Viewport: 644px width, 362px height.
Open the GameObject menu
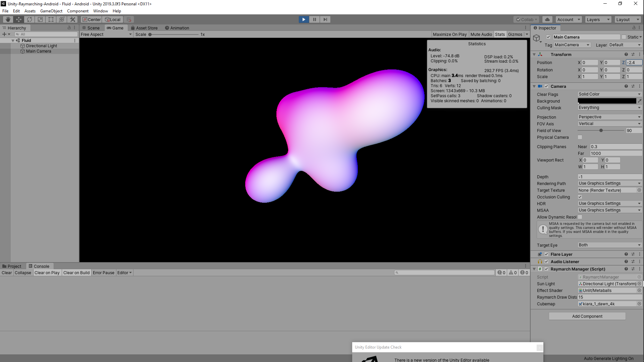point(51,11)
